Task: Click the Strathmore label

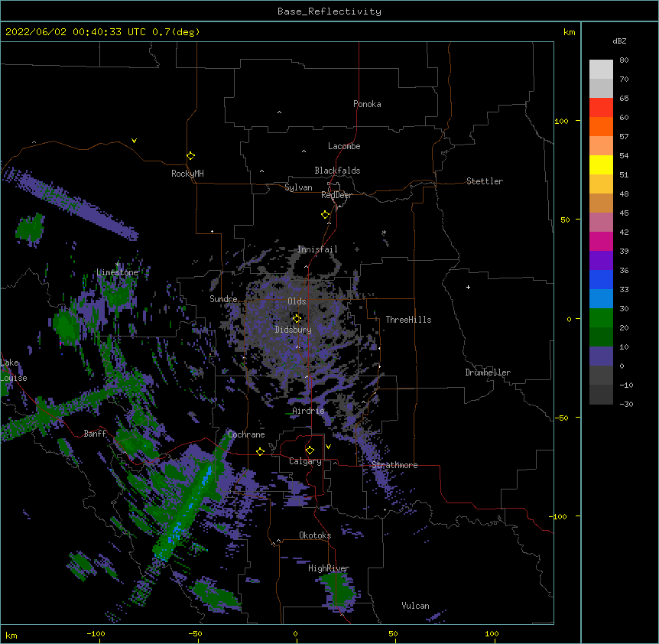Action: (x=394, y=465)
